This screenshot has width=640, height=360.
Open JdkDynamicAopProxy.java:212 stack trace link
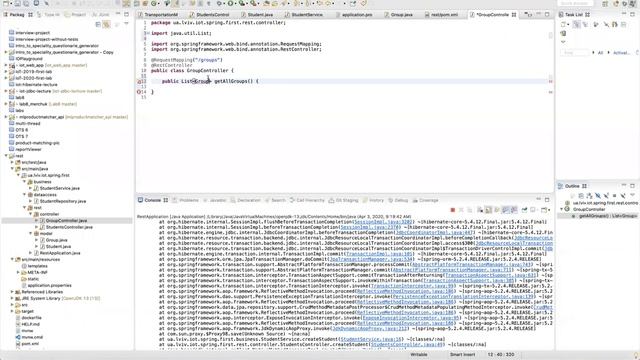click(x=370, y=328)
